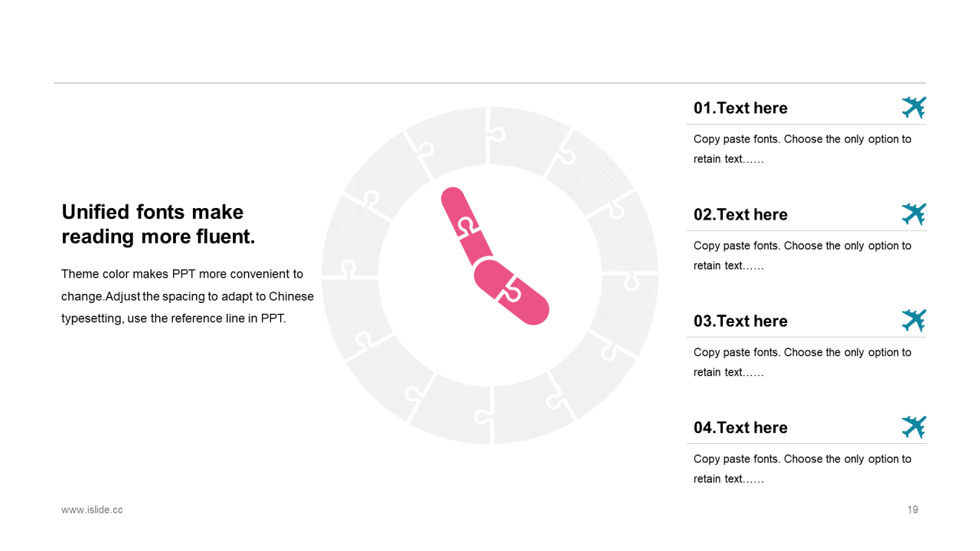Open the www.islide.cc link

(92, 510)
